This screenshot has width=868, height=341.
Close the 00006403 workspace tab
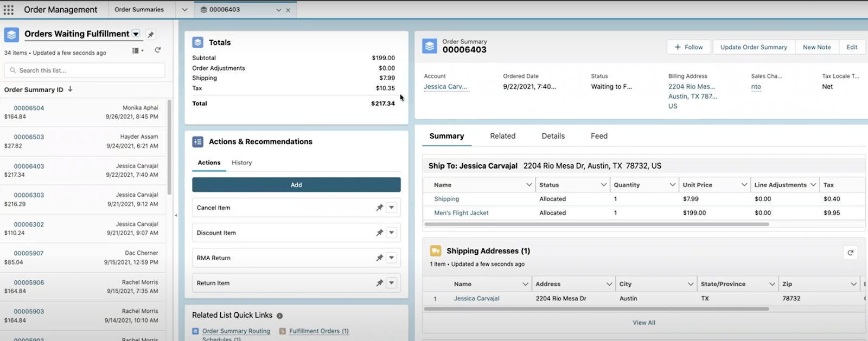click(288, 10)
